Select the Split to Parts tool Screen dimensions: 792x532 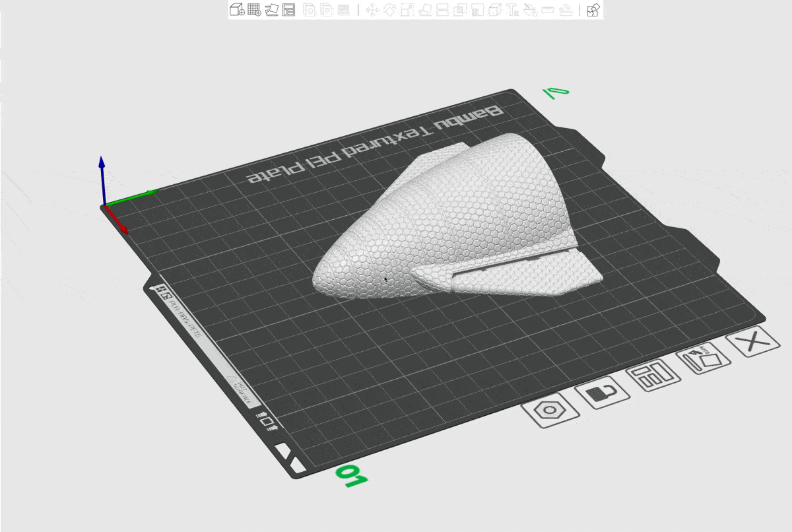(x=326, y=10)
